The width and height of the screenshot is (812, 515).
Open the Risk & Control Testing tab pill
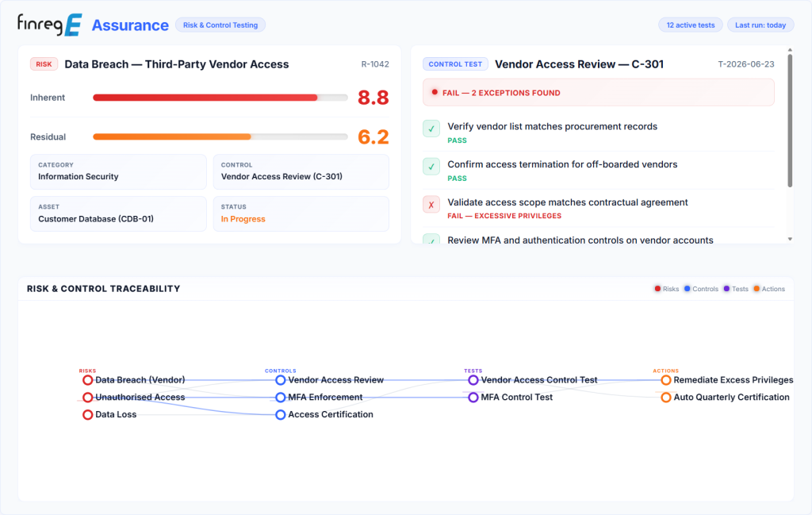(x=220, y=25)
